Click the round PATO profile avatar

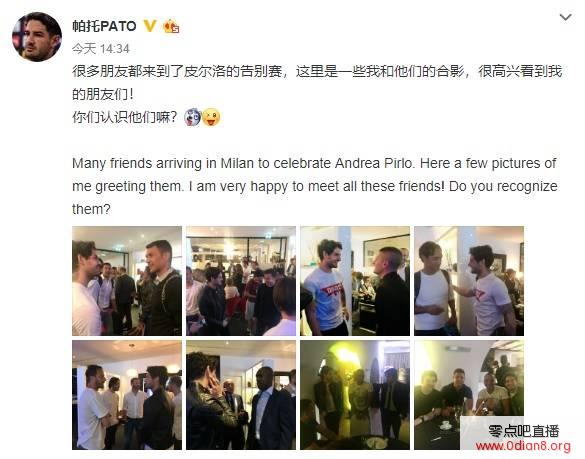click(37, 37)
